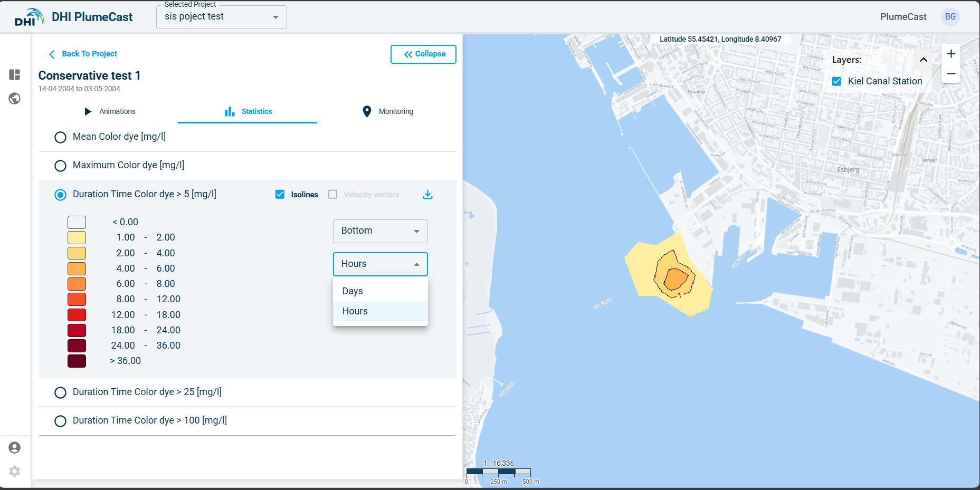Collapse the Layers panel chevron
The height and width of the screenshot is (490, 980).
pyautogui.click(x=924, y=60)
